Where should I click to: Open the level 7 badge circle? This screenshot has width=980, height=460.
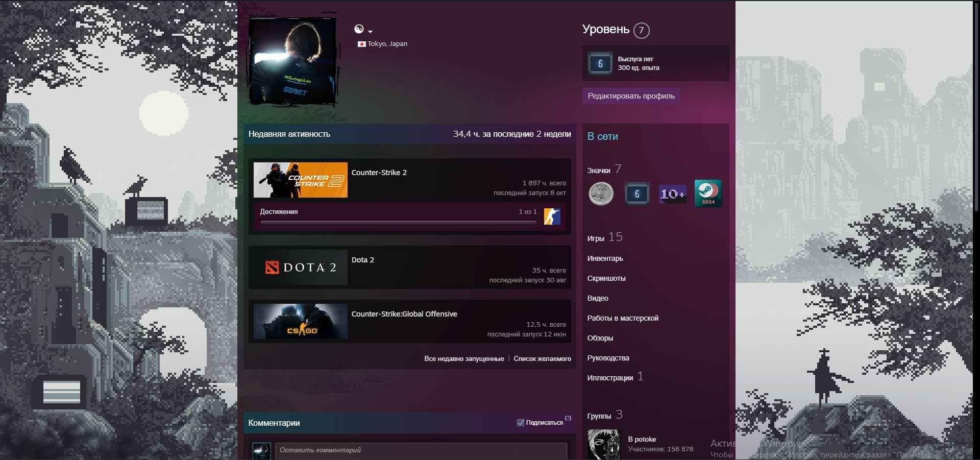[x=642, y=30]
